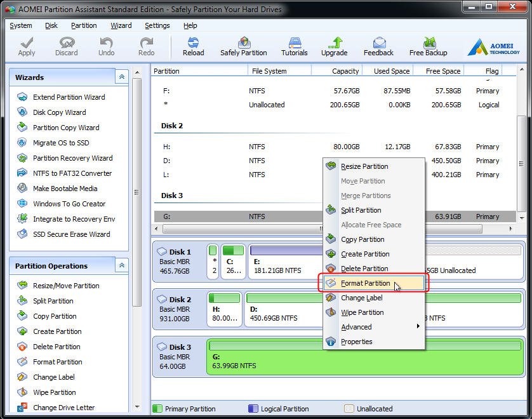The image size is (532, 419).
Task: Choose Split Partition in context menu
Action: (x=374, y=210)
